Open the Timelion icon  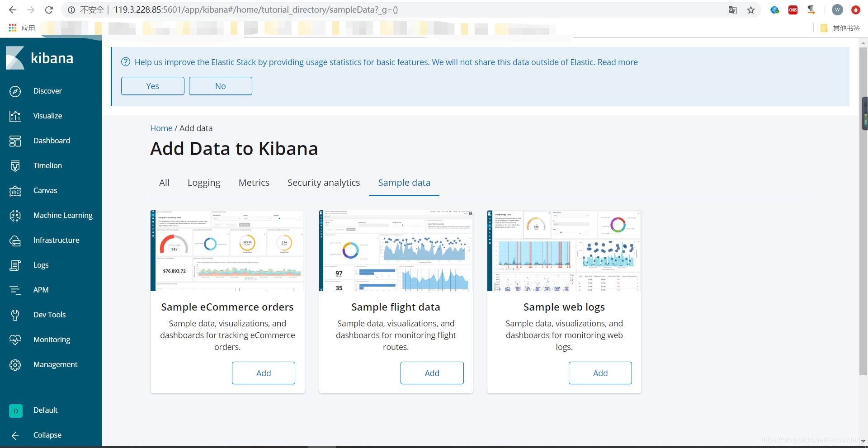tap(15, 166)
